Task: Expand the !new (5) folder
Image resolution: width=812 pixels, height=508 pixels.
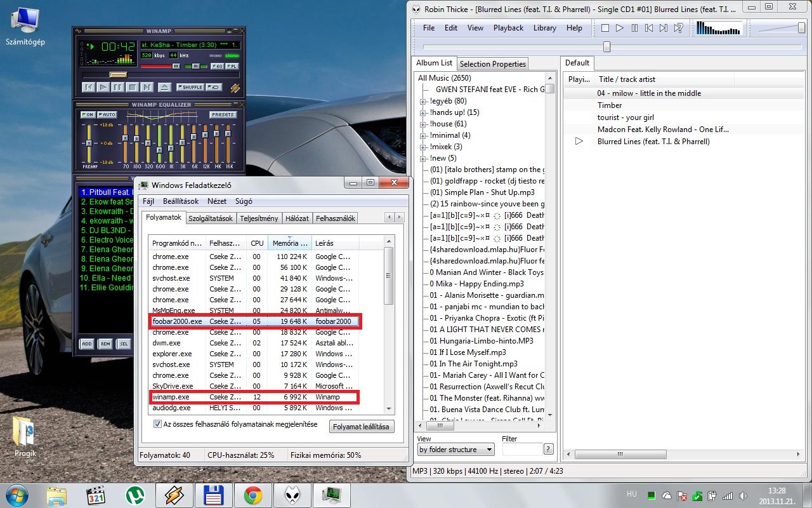Action: pos(423,158)
